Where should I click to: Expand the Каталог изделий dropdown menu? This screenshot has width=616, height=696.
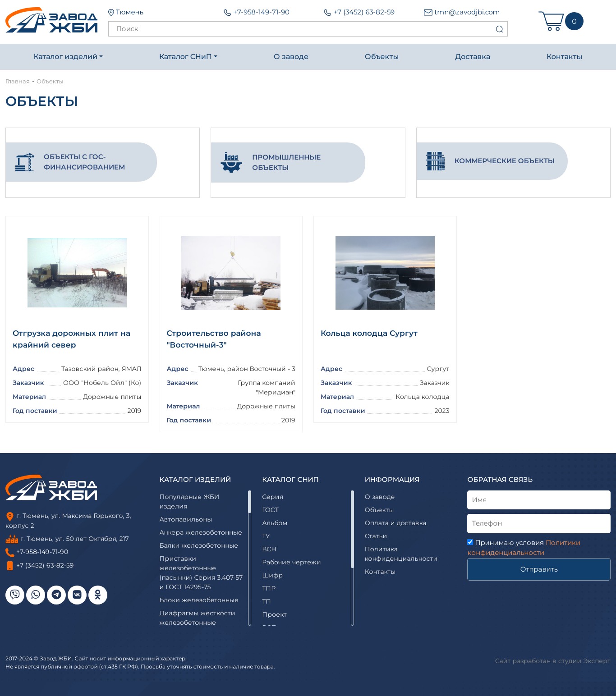[68, 57]
